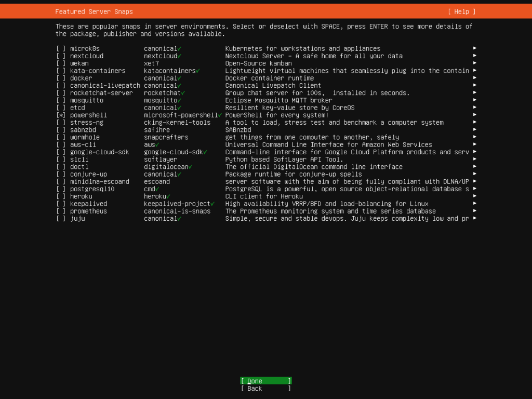Click verified checkmark beside mosquitto publisher
This screenshot has height=399, width=532.
tap(179, 100)
